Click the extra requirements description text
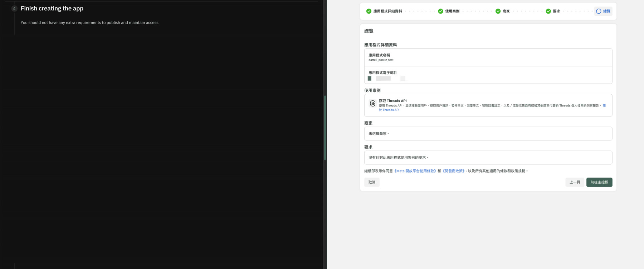The height and width of the screenshot is (269, 644). pos(90,23)
